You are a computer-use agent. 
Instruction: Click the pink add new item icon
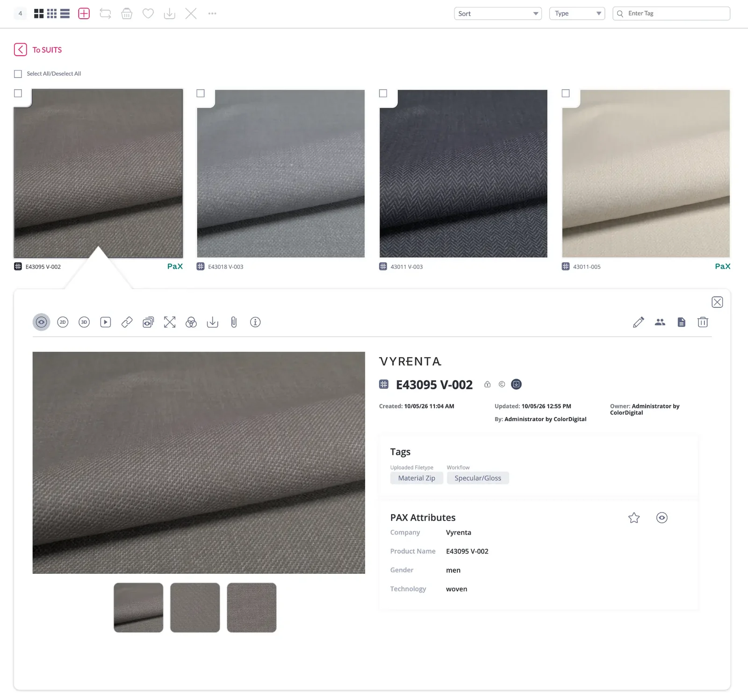(x=84, y=14)
